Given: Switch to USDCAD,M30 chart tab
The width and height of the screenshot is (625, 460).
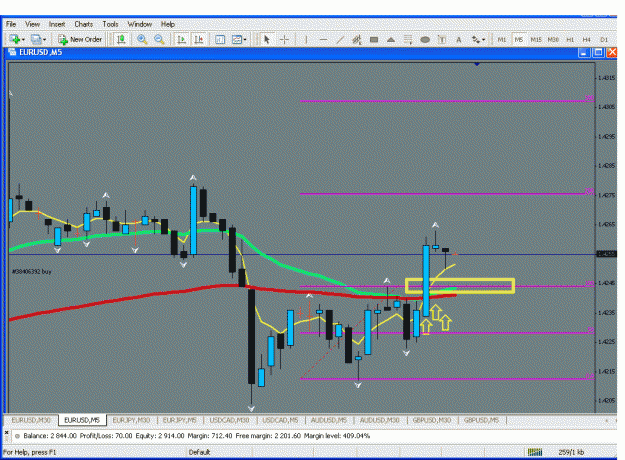Looking at the screenshot, I should coord(230,420).
